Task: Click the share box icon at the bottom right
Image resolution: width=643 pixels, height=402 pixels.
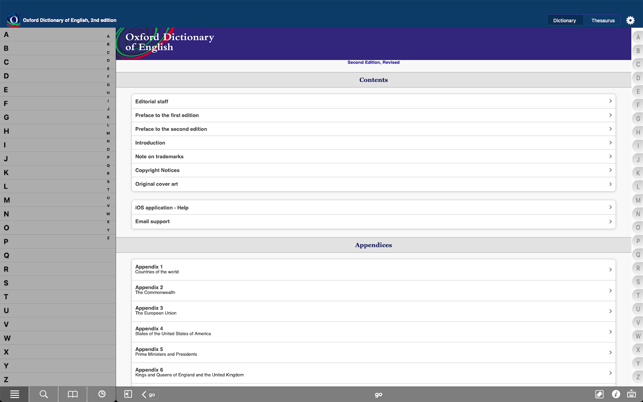Action: 632,394
